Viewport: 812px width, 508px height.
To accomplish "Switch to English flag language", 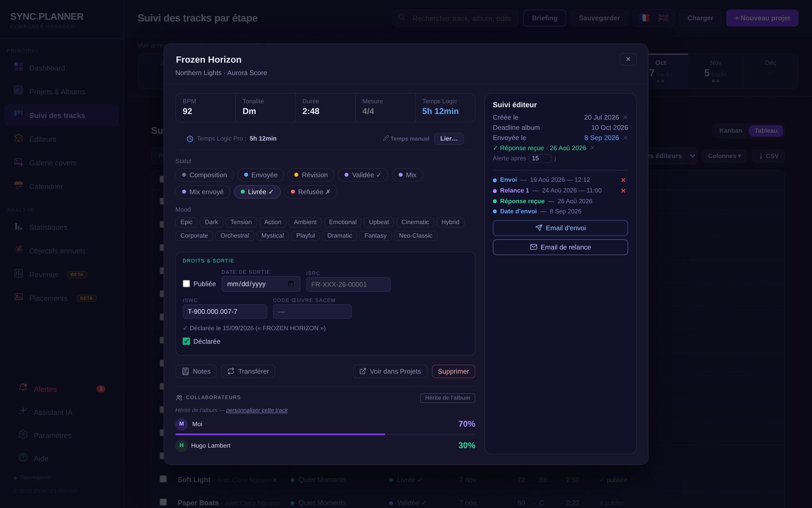I will pyautogui.click(x=663, y=18).
